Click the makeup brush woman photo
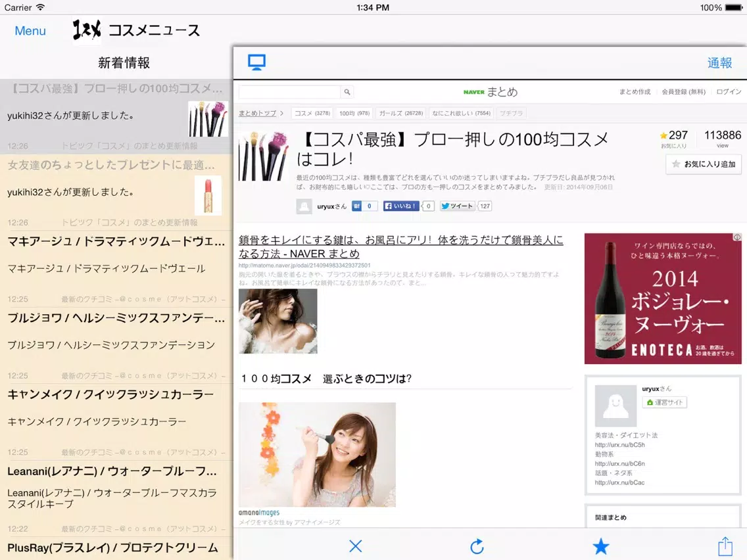Image resolution: width=747 pixels, height=560 pixels. (317, 455)
